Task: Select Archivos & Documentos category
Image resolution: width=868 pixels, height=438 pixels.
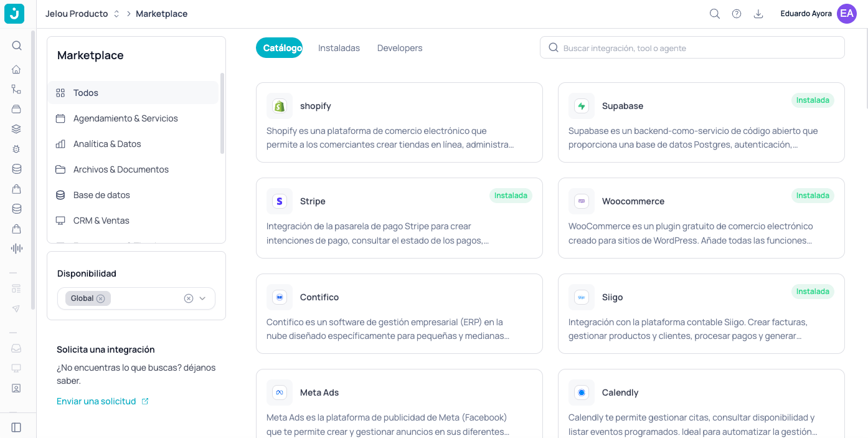Action: click(x=133, y=169)
